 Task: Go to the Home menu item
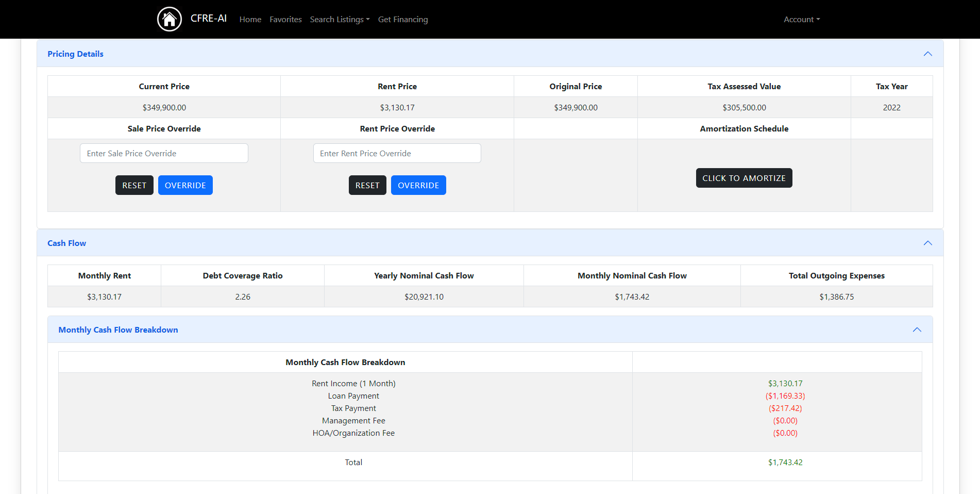point(250,20)
